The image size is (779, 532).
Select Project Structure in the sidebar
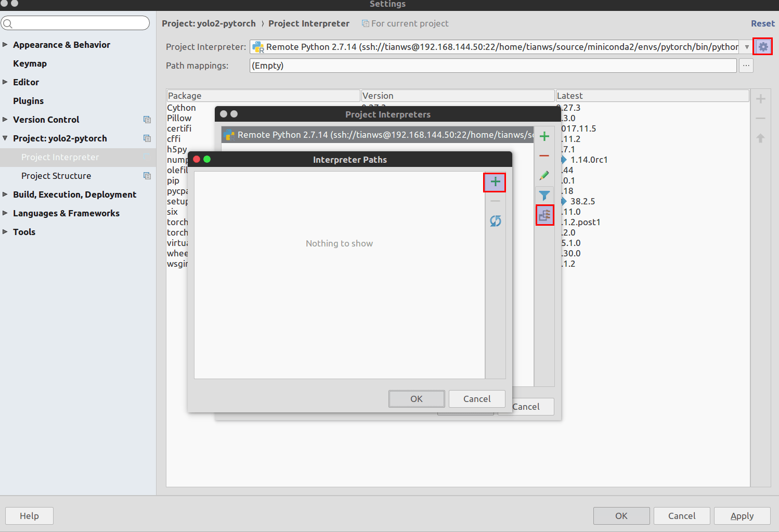pos(56,176)
